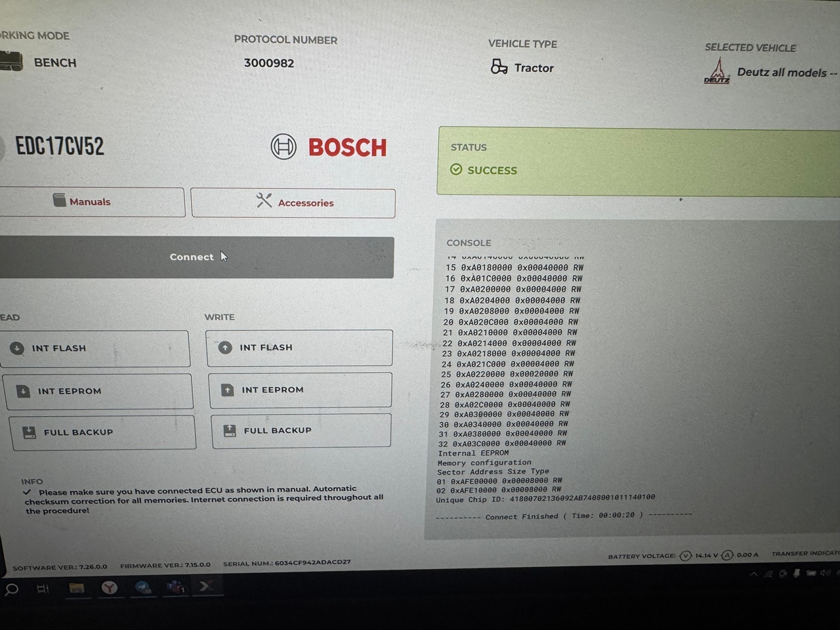The height and width of the screenshot is (630, 840).
Task: Click file icon on write INT EEPROM
Action: pyautogui.click(x=228, y=390)
